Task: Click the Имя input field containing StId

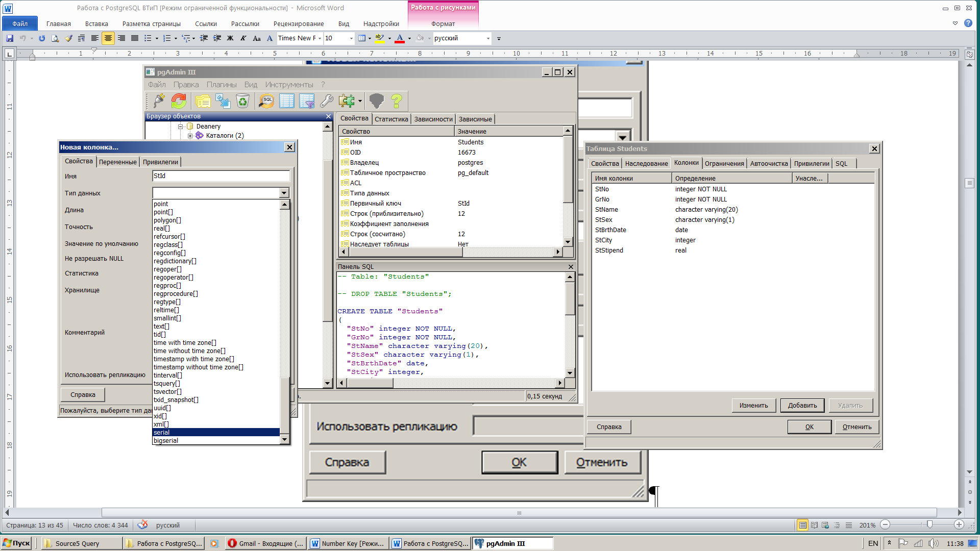Action: click(x=221, y=176)
